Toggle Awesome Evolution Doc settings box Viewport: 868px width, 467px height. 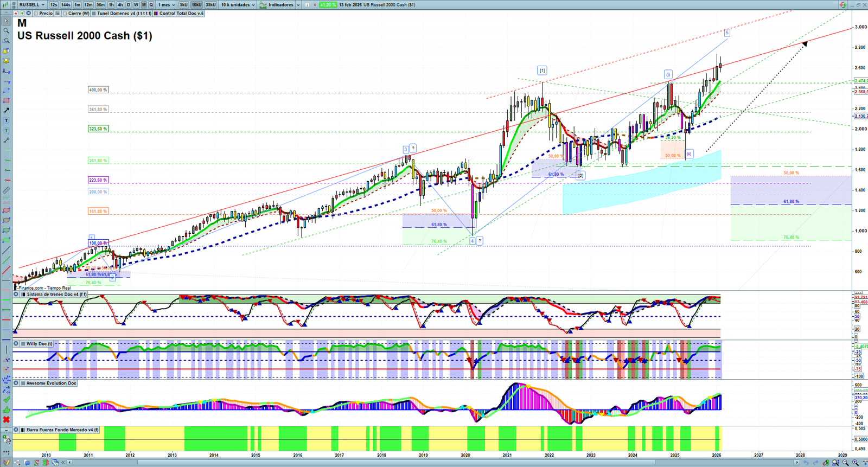click(x=23, y=383)
